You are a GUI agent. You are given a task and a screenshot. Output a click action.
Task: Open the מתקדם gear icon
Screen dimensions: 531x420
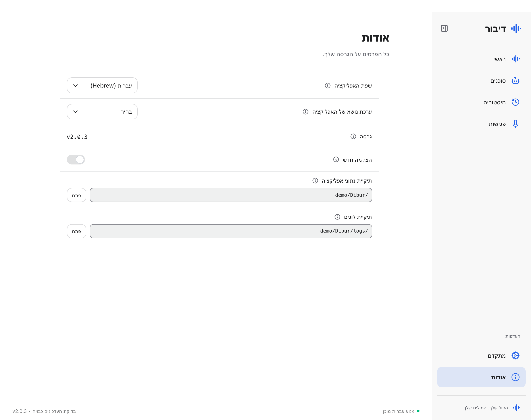pos(515,355)
